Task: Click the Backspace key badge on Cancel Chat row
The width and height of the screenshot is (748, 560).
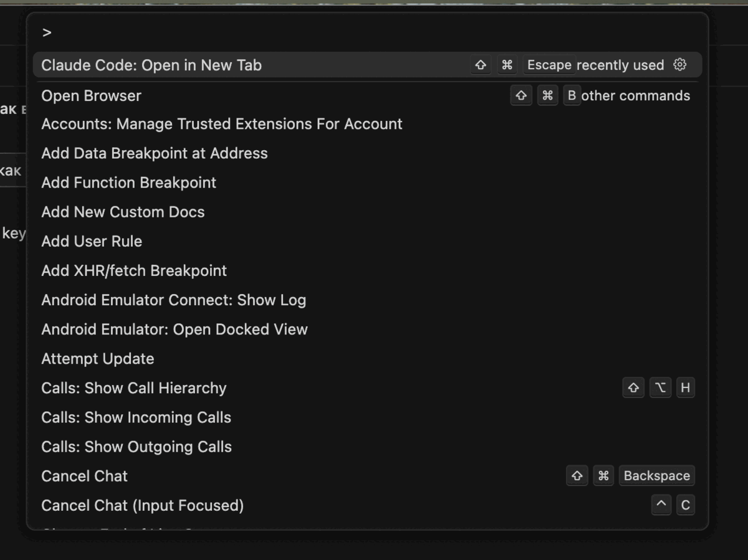Action: click(656, 475)
